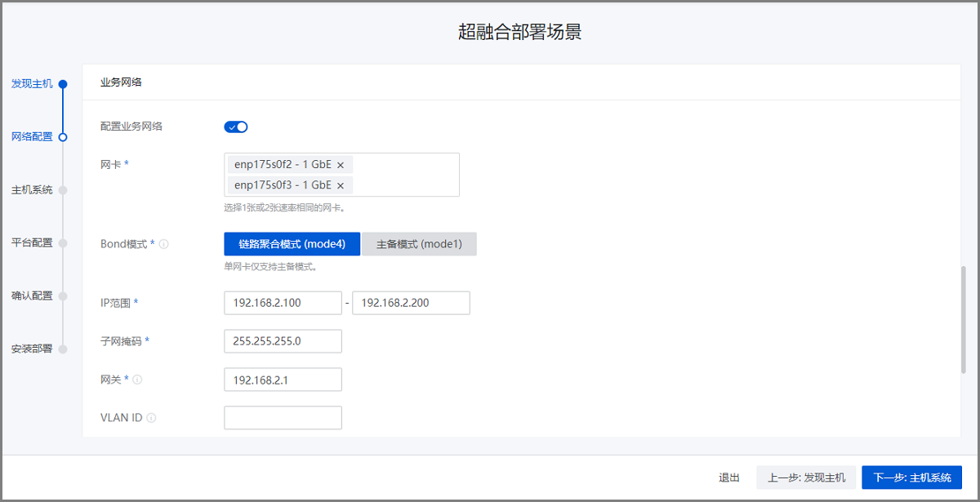Screen dimensions: 980x502
Task: Click the vertical scrollbar thumb
Action: coord(965,319)
